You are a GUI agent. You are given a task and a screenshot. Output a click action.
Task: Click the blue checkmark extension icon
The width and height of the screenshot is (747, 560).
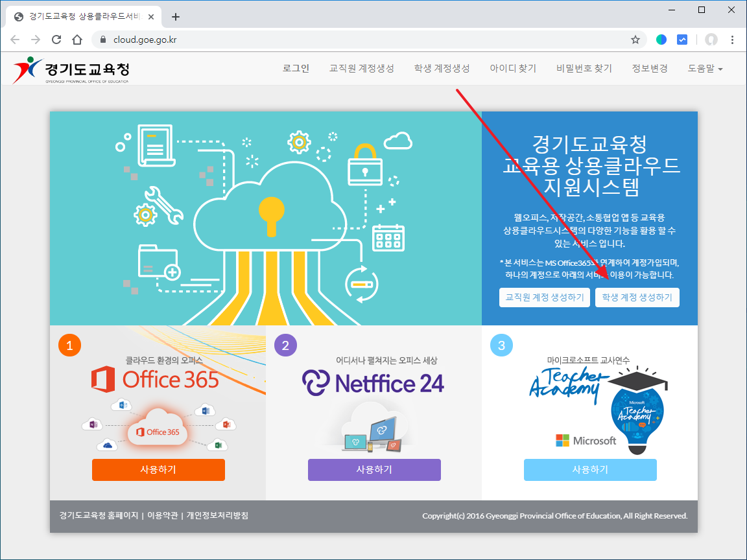pos(682,40)
